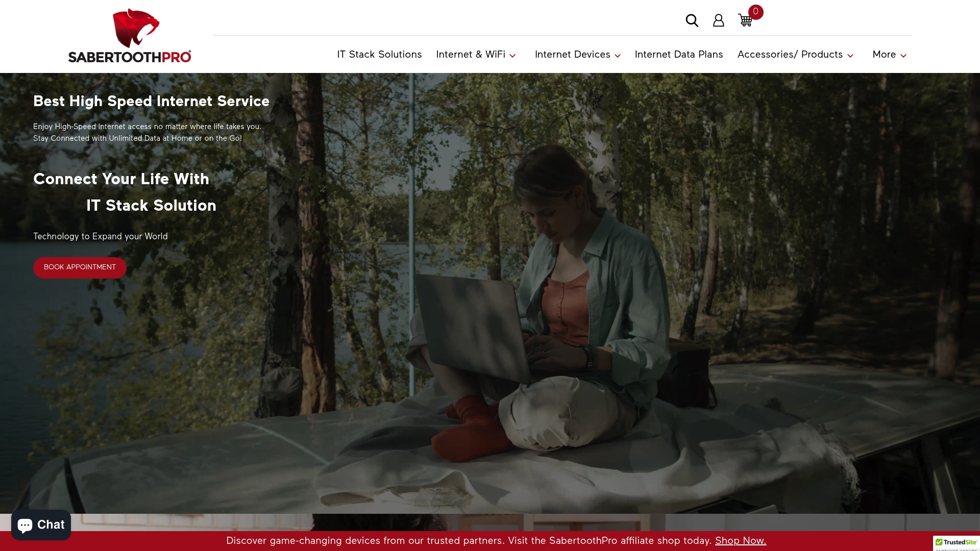Follow the Shop Now. link
Image resolution: width=980 pixels, height=551 pixels.
[x=741, y=541]
